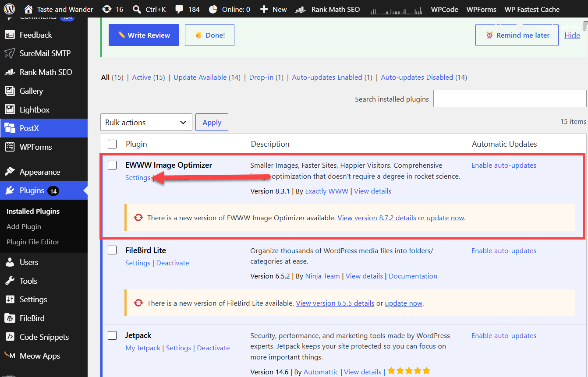Open the WordPress logo menu
This screenshot has height=377, width=588.
click(x=10, y=9)
